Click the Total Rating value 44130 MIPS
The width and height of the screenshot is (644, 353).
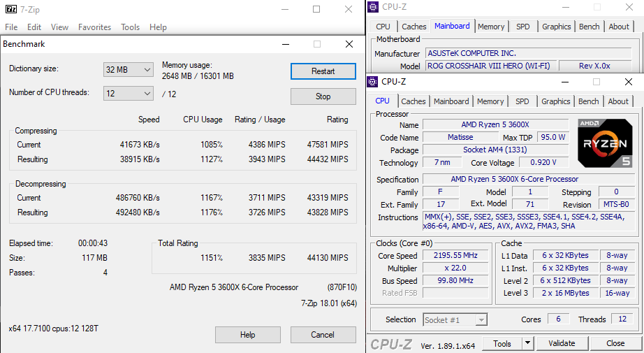coord(328,258)
